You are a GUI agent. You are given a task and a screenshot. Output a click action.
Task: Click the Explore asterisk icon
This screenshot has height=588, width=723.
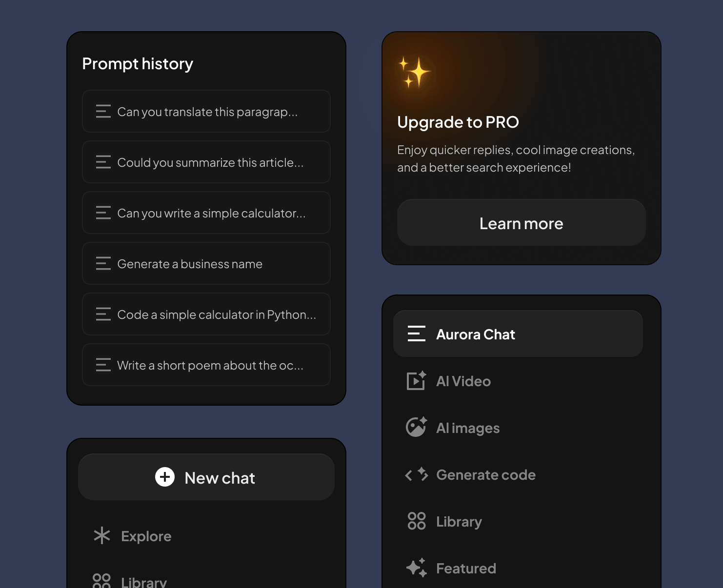coord(101,536)
